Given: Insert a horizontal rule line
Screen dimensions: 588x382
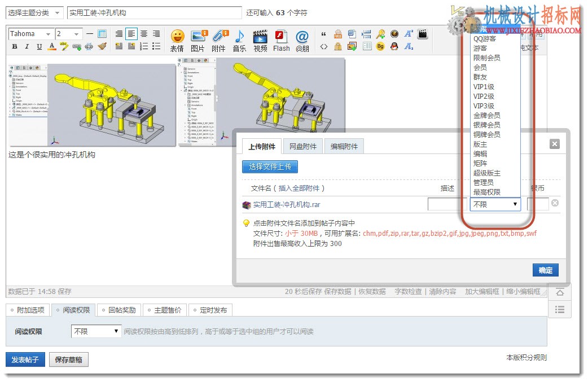Looking at the screenshot, I should click(x=90, y=34).
